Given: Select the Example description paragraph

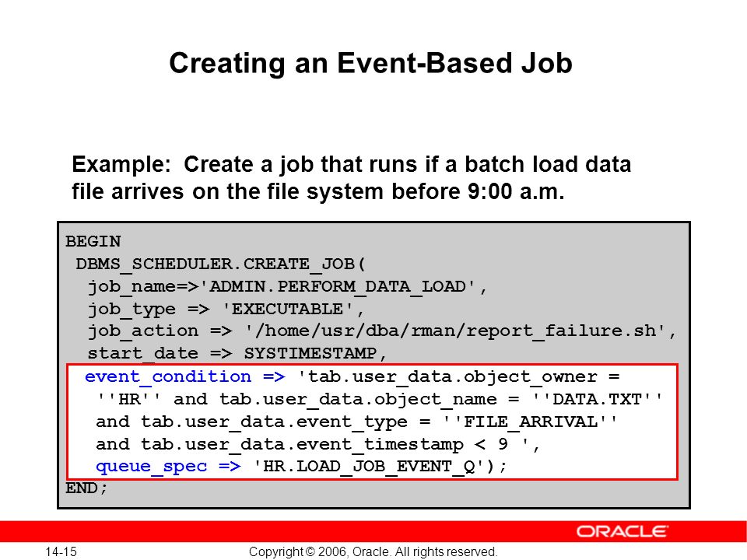Looking at the screenshot, I should pyautogui.click(x=352, y=177).
